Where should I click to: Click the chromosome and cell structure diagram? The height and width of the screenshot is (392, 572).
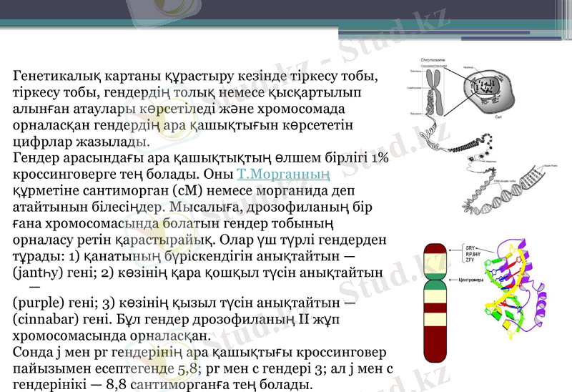coord(481,136)
